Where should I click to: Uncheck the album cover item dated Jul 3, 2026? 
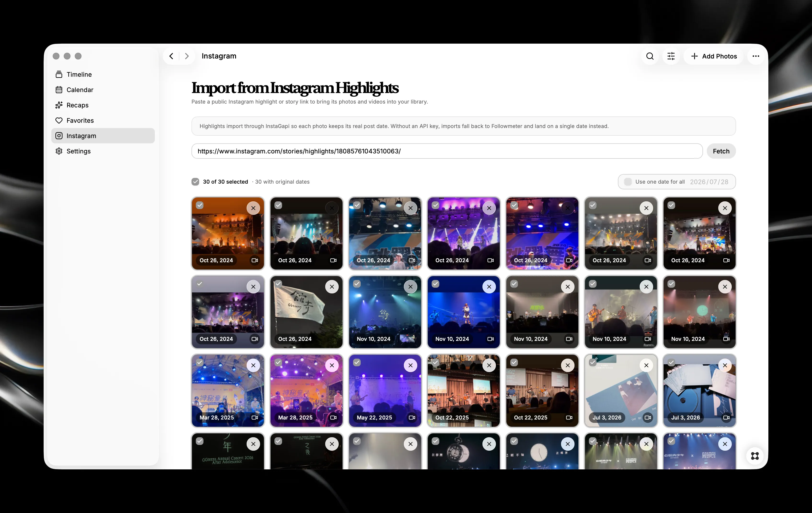point(592,362)
